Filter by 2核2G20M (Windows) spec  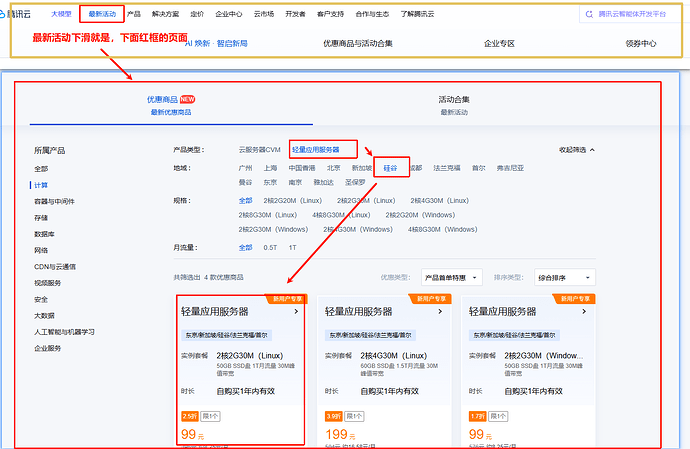tap(420, 215)
